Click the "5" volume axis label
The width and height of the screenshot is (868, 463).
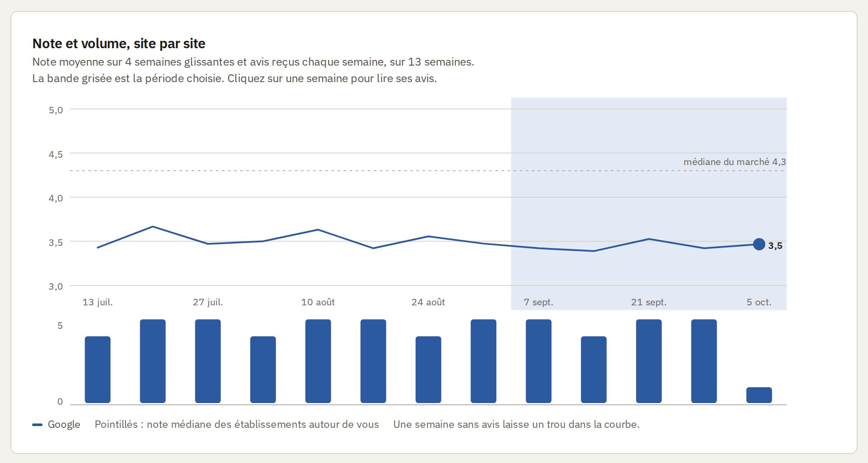(60, 326)
